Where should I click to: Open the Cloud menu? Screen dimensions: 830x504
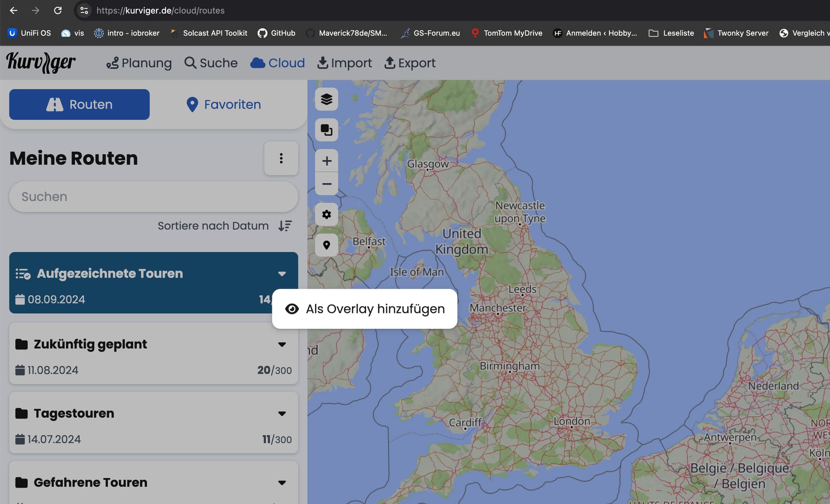278,63
